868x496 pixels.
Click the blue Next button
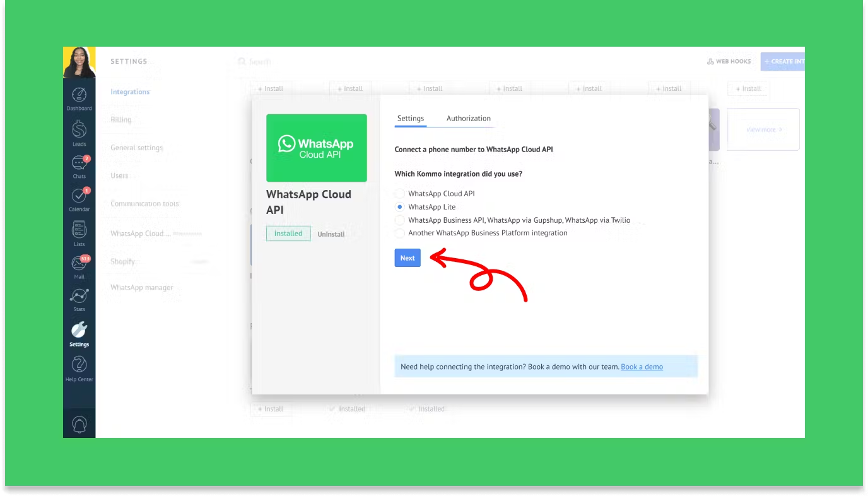pos(408,257)
